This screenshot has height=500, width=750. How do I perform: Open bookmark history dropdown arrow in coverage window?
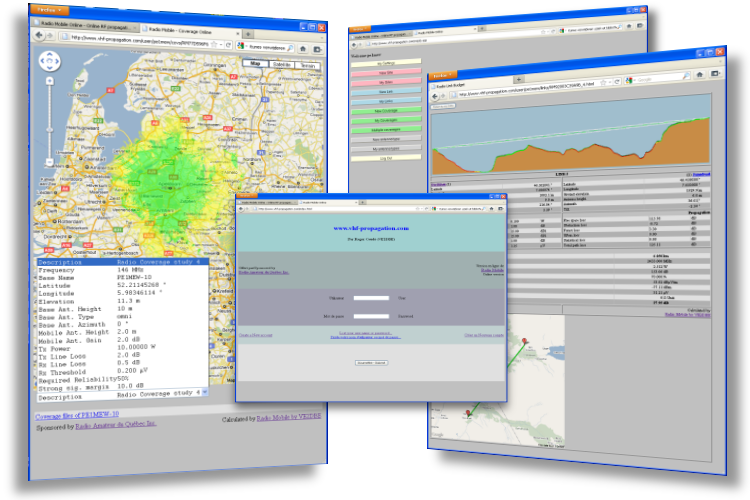[x=221, y=44]
